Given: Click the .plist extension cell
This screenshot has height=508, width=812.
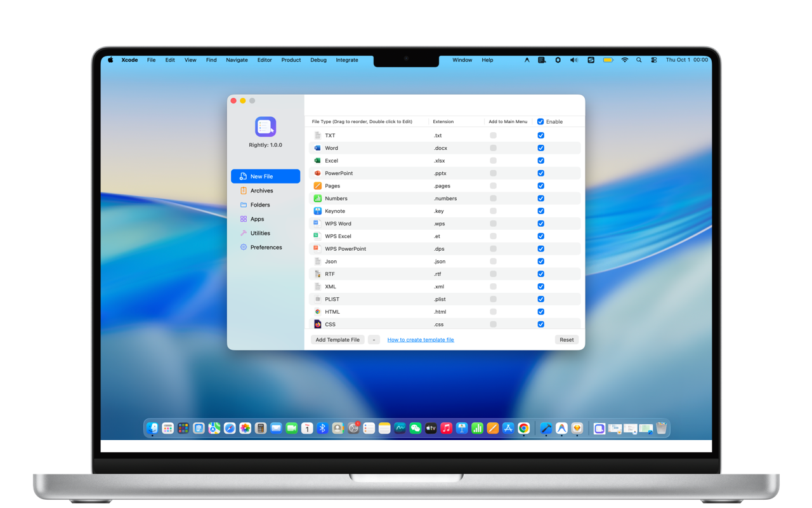Looking at the screenshot, I should pyautogui.click(x=440, y=299).
